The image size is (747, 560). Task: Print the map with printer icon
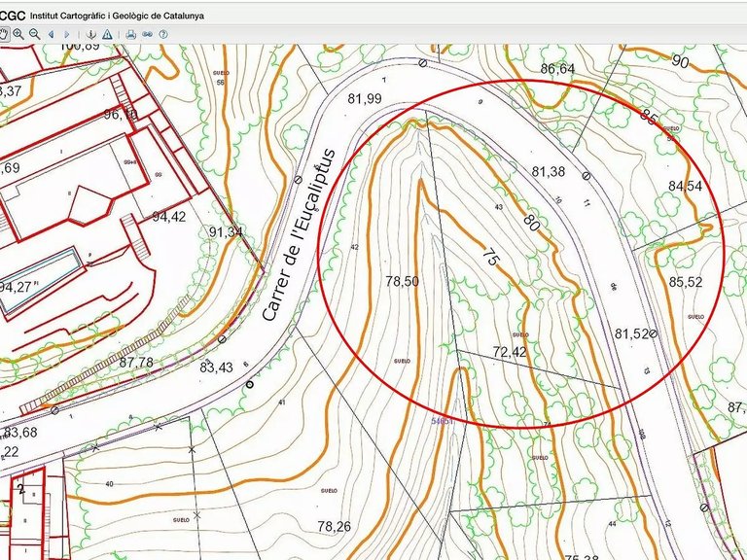tap(131, 34)
